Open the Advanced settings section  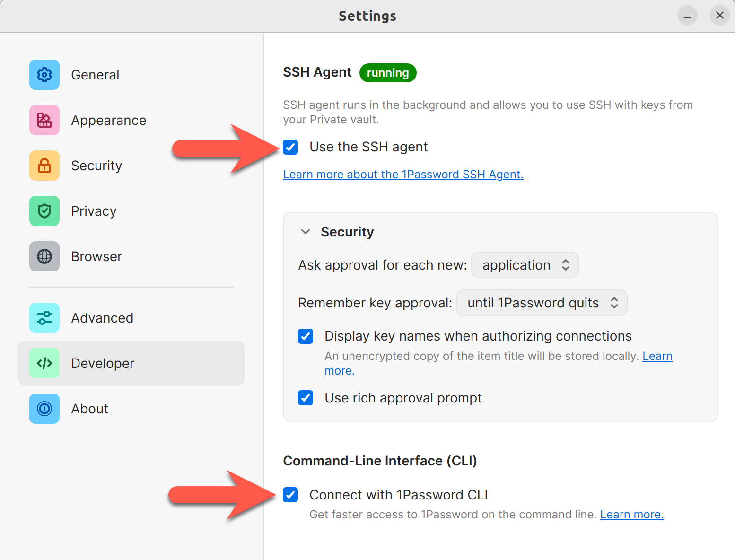(x=131, y=318)
